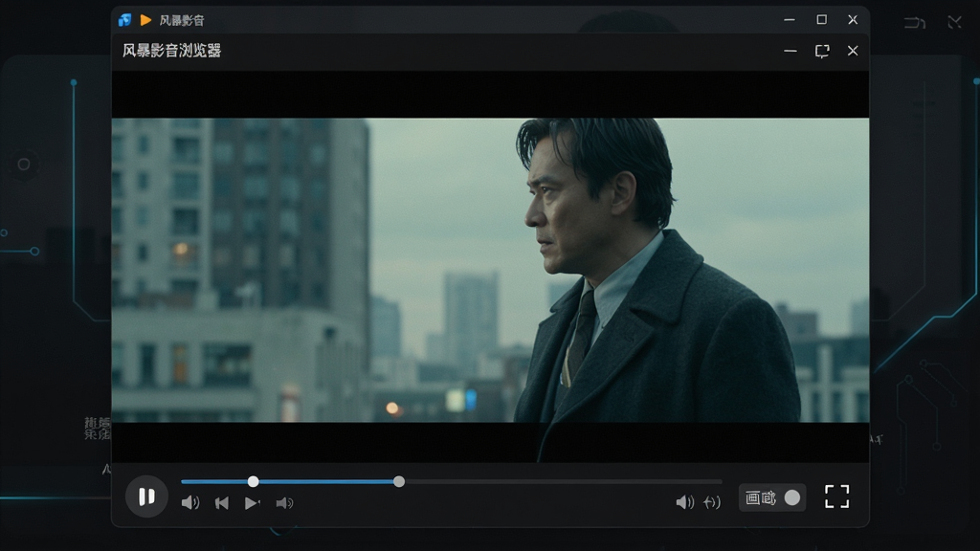Viewport: 980px width, 551px height.
Task: Close the 风暴影音浏览器 panel
Action: (x=853, y=51)
